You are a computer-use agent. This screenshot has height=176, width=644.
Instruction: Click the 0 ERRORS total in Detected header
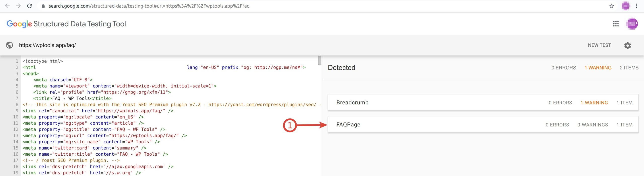pyautogui.click(x=564, y=68)
